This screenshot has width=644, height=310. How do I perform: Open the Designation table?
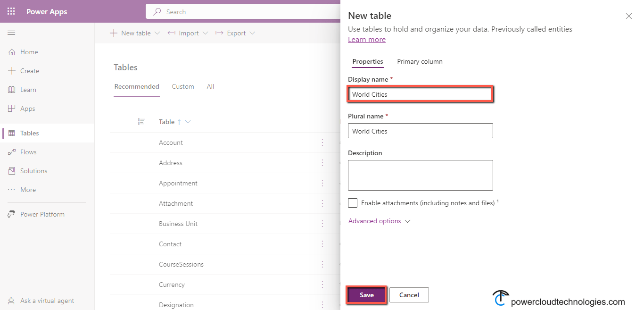(x=176, y=305)
